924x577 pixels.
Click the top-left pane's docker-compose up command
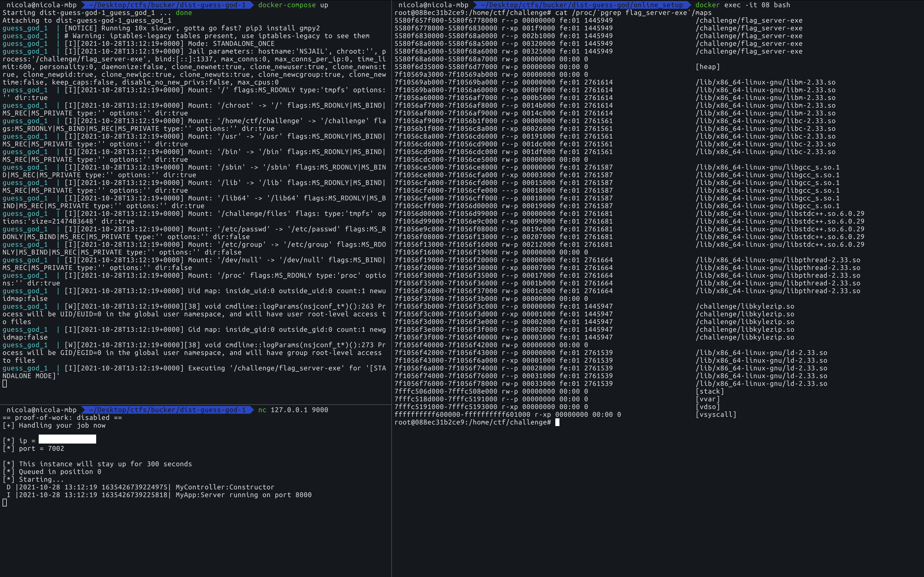tap(293, 5)
